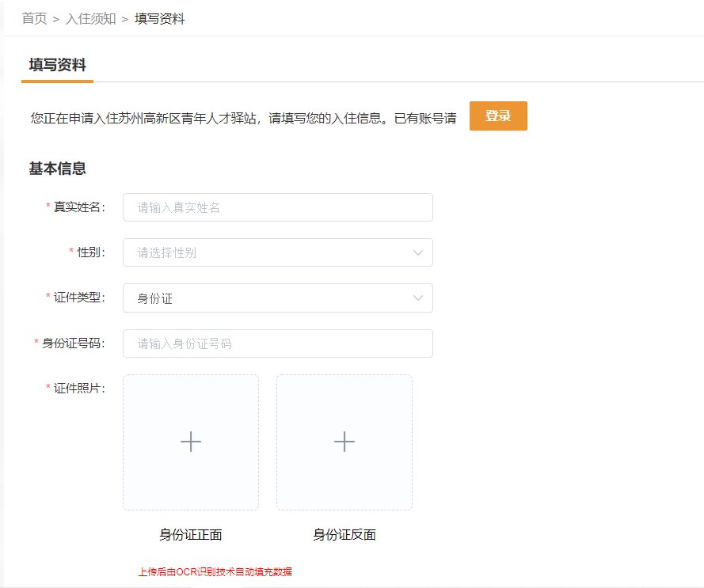This screenshot has height=588, width=704.
Task: Click the 基本信息 section heading
Action: pyautogui.click(x=57, y=169)
